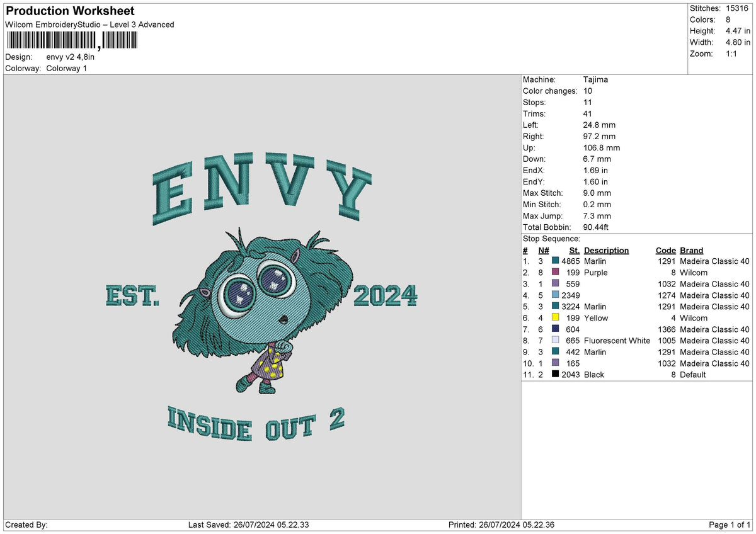Screen dimensions: 756x534
Task: Select the EndX value '1.69 in'
Action: pyautogui.click(x=596, y=171)
